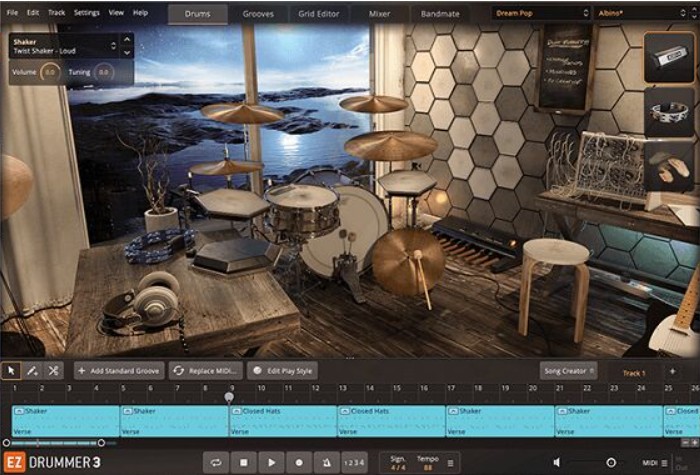Open the Sign/Tempo options menu icon
The image size is (700, 475).
pyautogui.click(x=450, y=463)
